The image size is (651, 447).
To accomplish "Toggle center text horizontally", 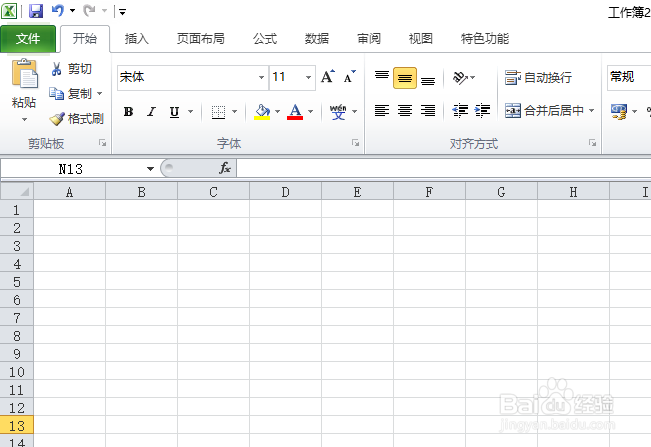I will click(x=405, y=111).
